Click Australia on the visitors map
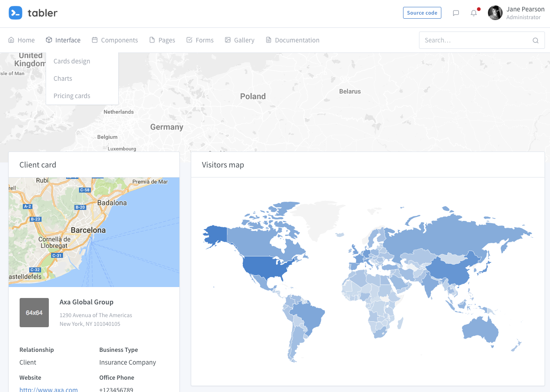The width and height of the screenshot is (550, 392). [x=480, y=329]
